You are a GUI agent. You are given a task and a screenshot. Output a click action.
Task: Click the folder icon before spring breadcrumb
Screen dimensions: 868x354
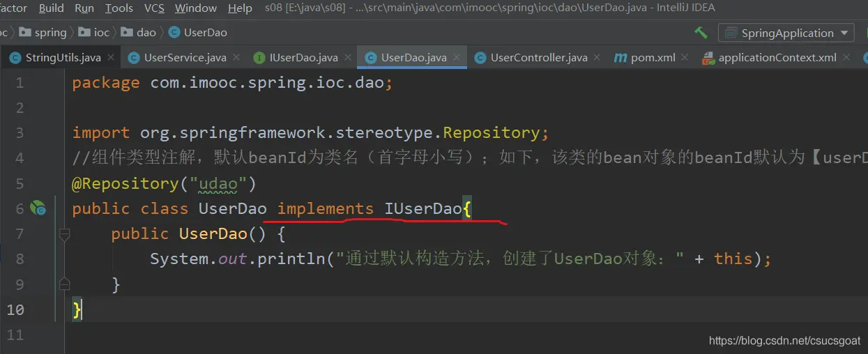25,33
